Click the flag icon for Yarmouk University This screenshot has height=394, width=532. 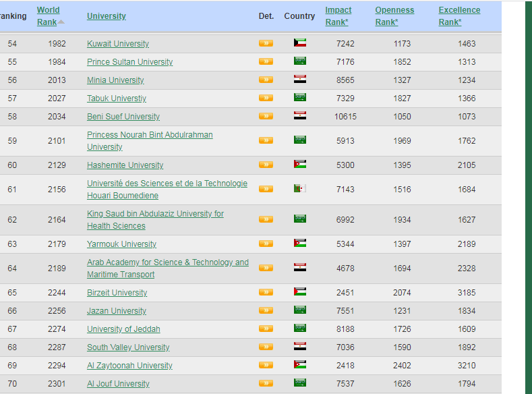tap(300, 244)
